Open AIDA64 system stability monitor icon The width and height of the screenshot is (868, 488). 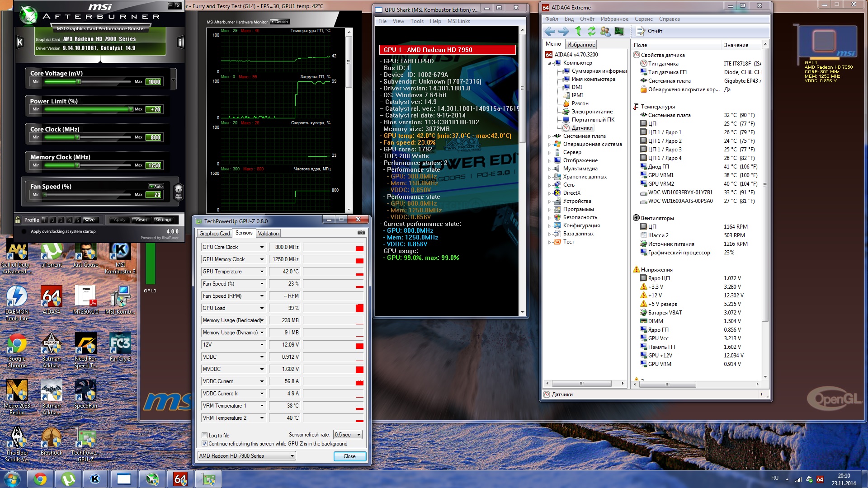[x=619, y=31]
